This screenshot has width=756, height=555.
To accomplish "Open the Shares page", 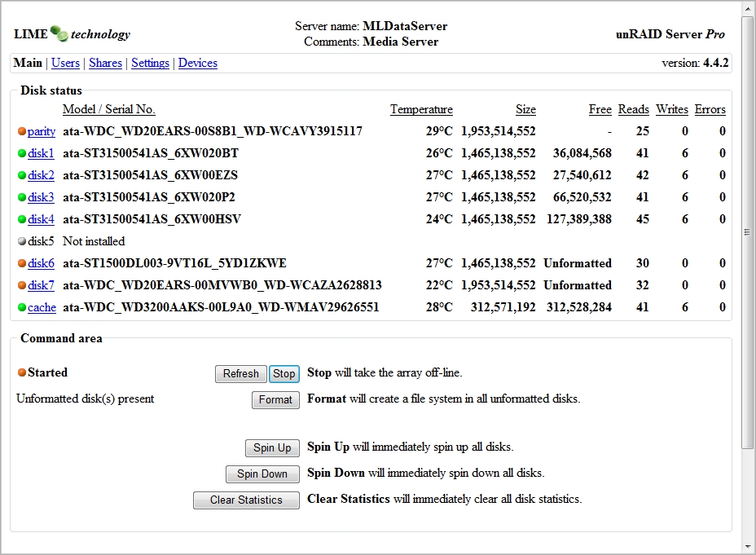I will pyautogui.click(x=106, y=64).
